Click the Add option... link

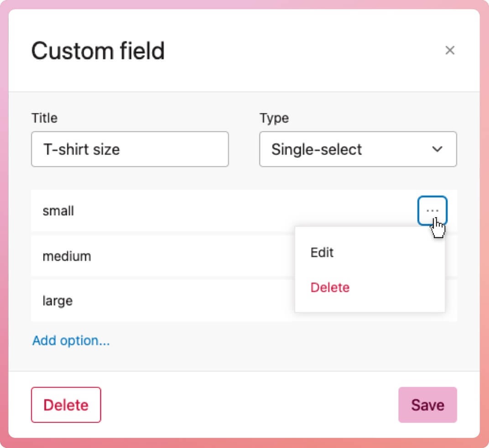click(x=71, y=341)
